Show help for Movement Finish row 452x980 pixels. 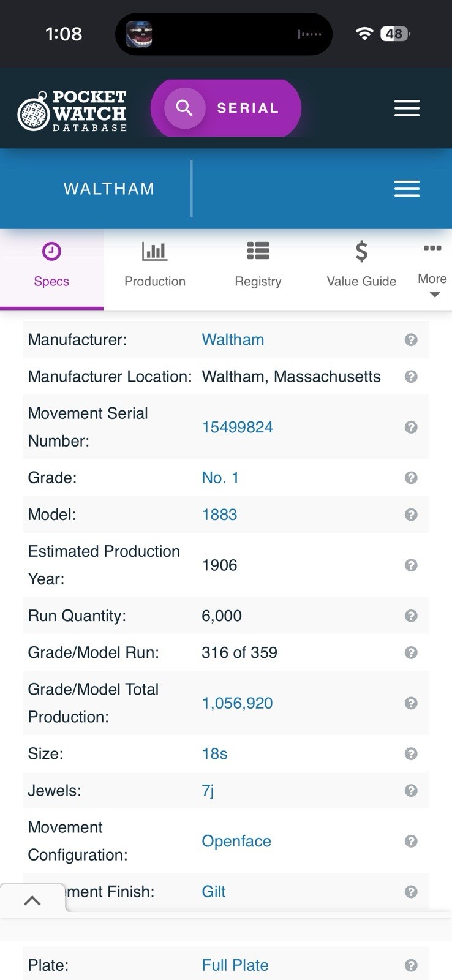click(411, 892)
